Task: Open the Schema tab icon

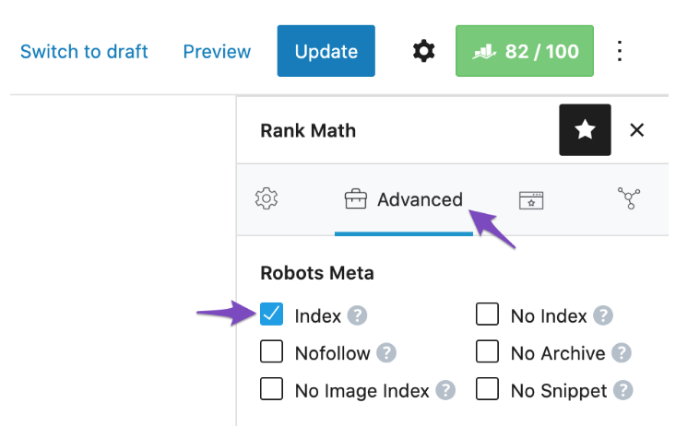Action: pos(531,200)
